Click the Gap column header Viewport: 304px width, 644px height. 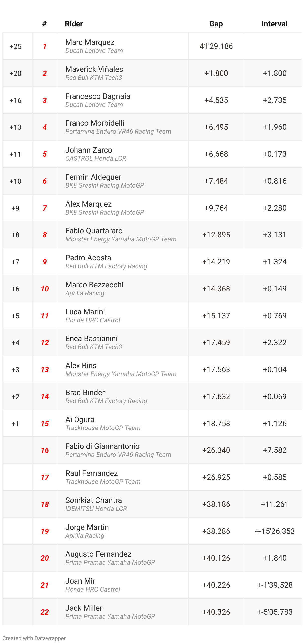click(216, 24)
